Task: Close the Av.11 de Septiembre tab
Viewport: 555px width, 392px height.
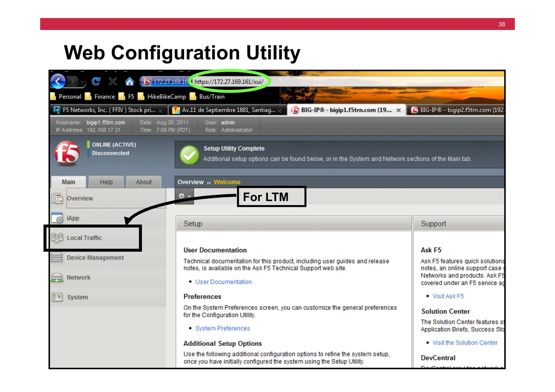Action: 280,111
